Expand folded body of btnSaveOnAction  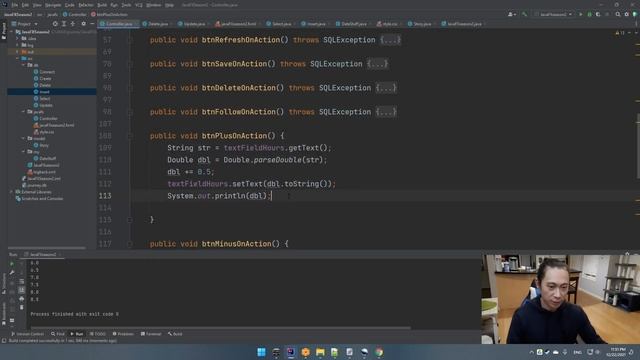coord(377,64)
